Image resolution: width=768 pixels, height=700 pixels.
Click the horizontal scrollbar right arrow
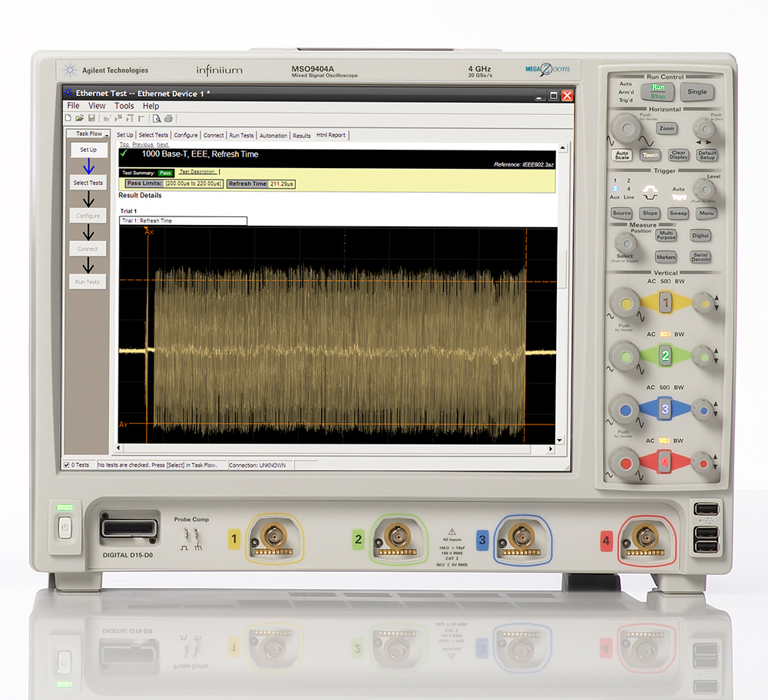pos(550,447)
